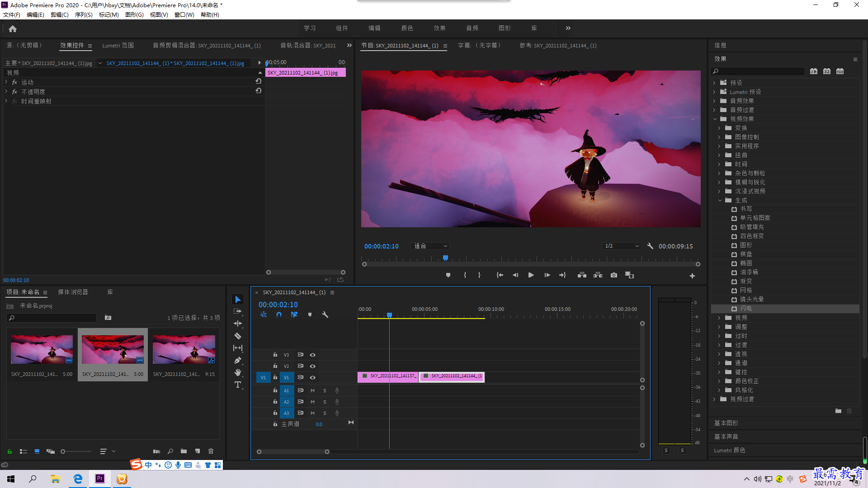The width and height of the screenshot is (868, 488).
Task: Expand the 音频效果 folder
Action: coord(714,101)
